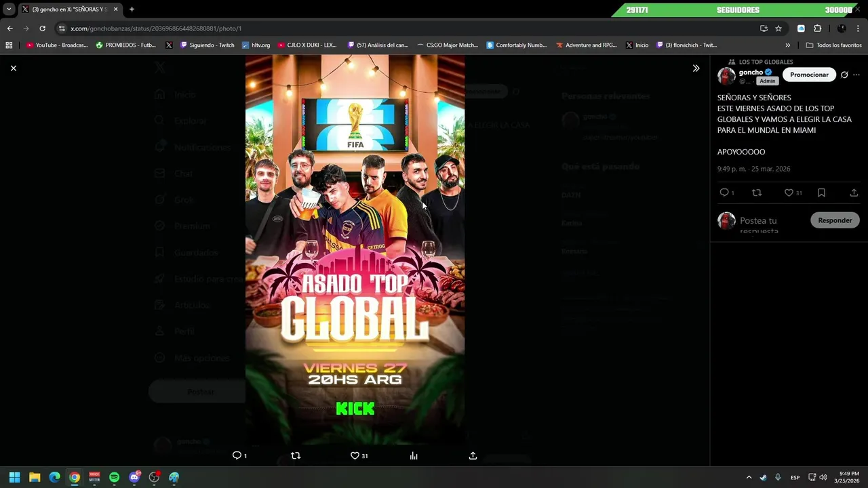This screenshot has width=868, height=488.
Task: Open the Siguiendo - Twitch bookmark
Action: [x=208, y=45]
